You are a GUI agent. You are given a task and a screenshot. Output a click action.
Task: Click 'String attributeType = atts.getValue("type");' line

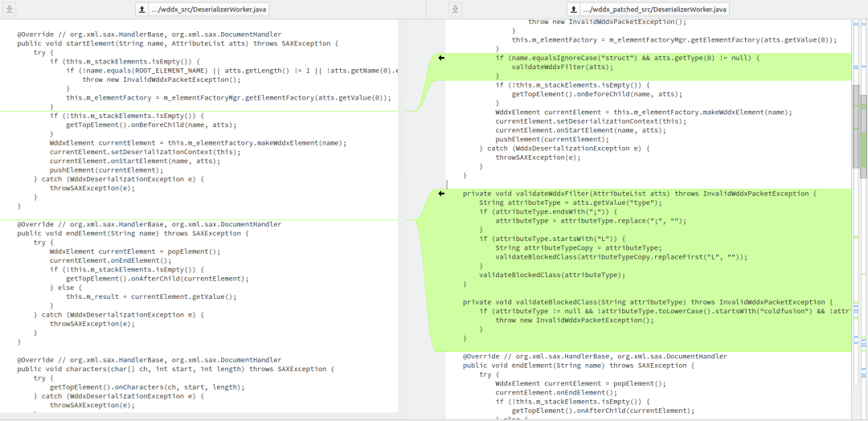(x=570, y=203)
